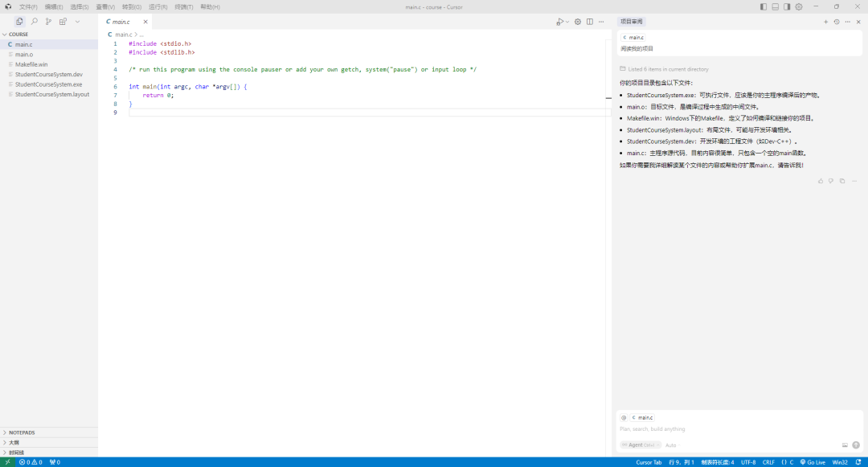Viewport: 868px width, 467px height.
Task: Click the split editor icon
Action: tap(589, 22)
